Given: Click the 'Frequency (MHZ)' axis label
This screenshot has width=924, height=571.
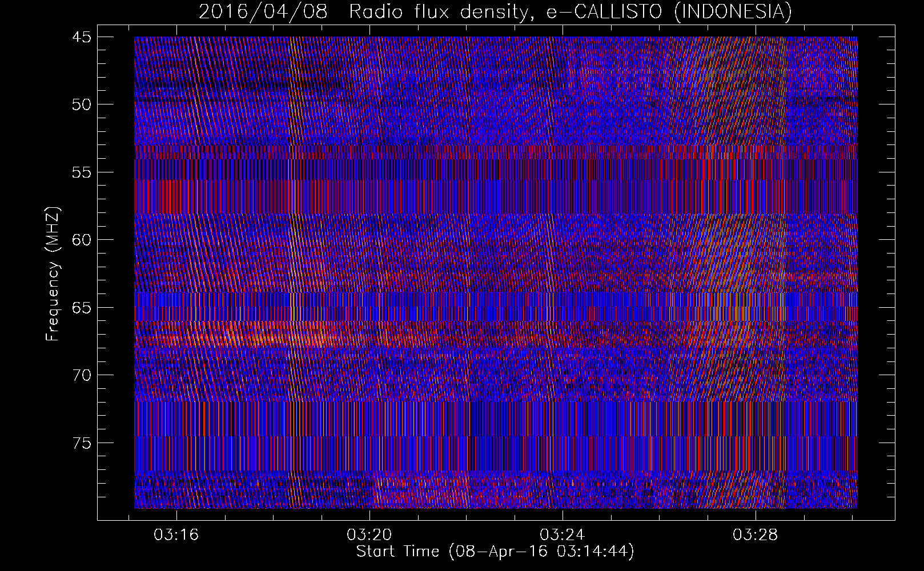Looking at the screenshot, I should click(53, 274).
